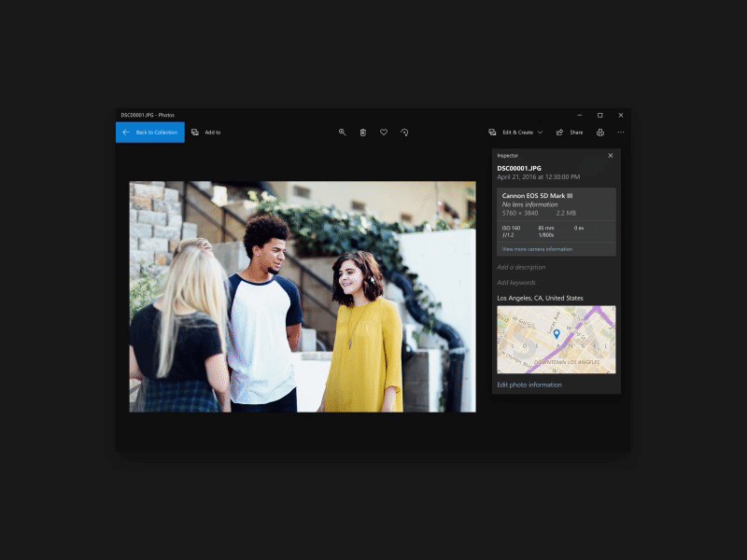Print the photo using printer icon
Screen dimensions: 747x560
point(600,133)
